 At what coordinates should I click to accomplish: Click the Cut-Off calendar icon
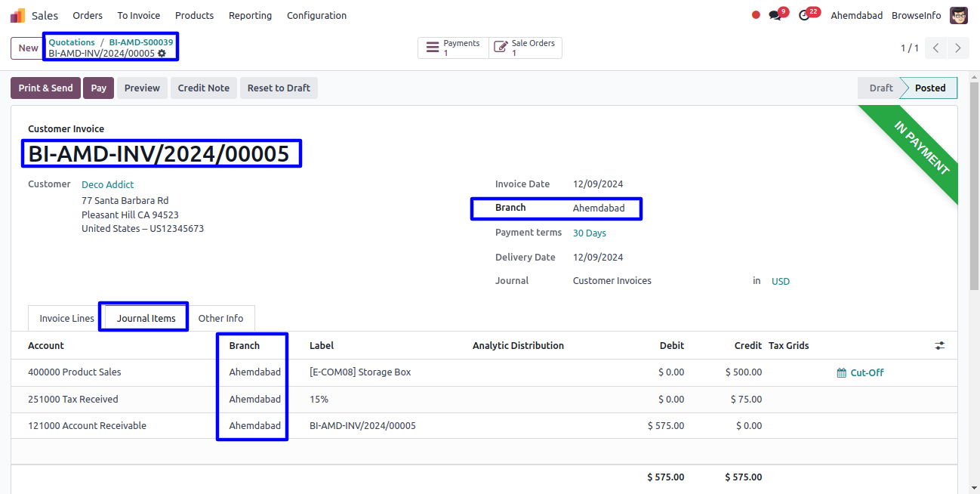point(842,372)
